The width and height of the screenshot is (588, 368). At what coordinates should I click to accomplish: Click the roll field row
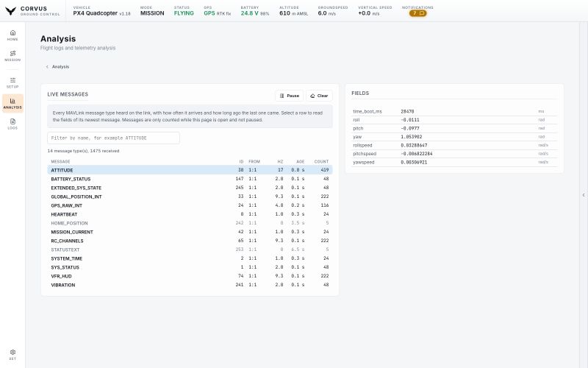454,120
